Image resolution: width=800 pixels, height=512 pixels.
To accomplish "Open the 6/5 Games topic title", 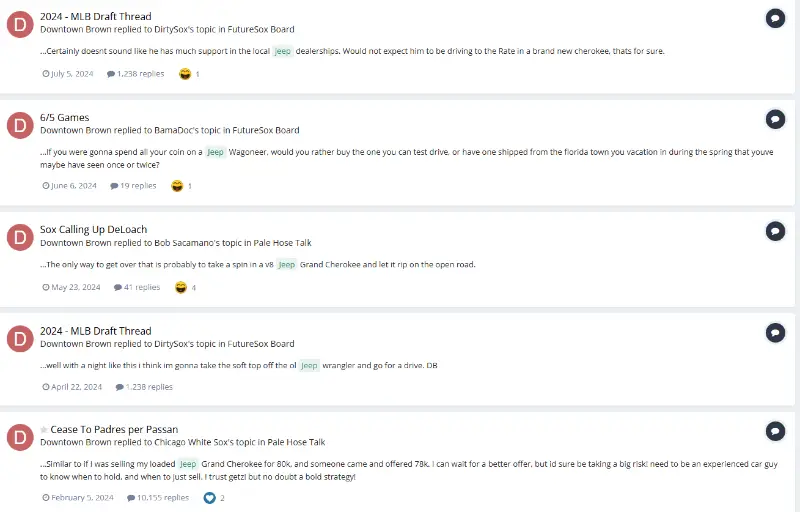I will point(64,117).
